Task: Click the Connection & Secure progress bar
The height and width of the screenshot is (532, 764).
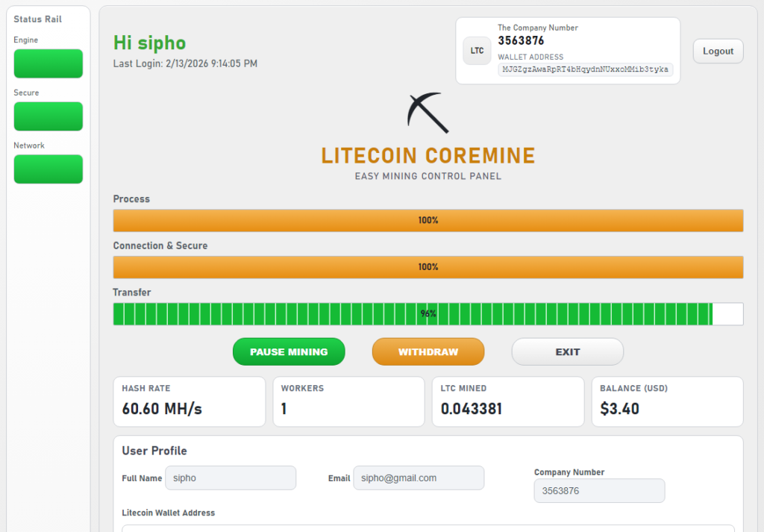Action: point(428,267)
